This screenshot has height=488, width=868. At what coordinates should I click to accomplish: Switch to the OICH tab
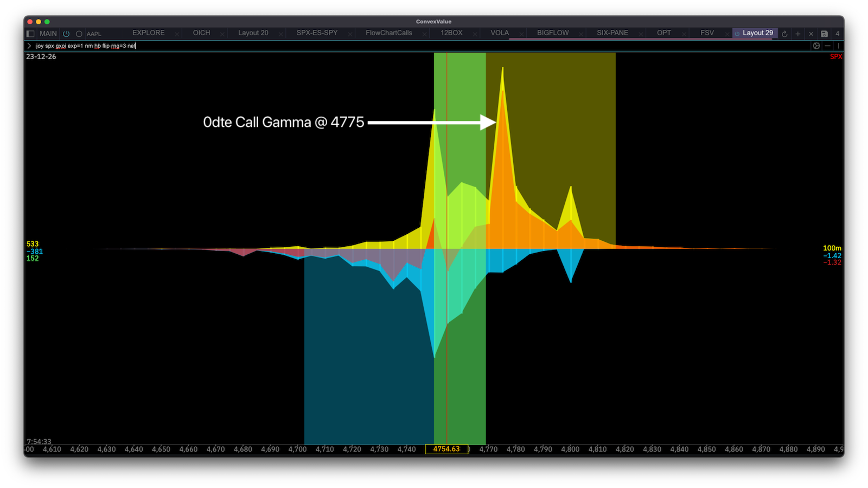(x=201, y=33)
